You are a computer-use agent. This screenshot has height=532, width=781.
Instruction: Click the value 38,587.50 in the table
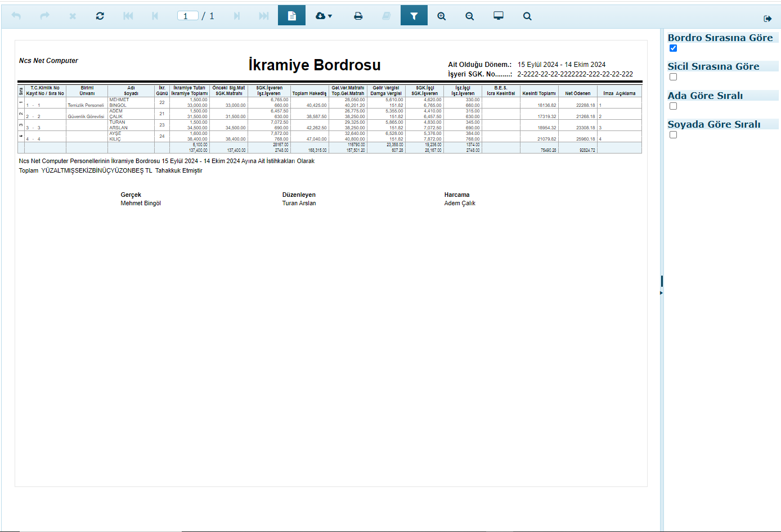(316, 116)
